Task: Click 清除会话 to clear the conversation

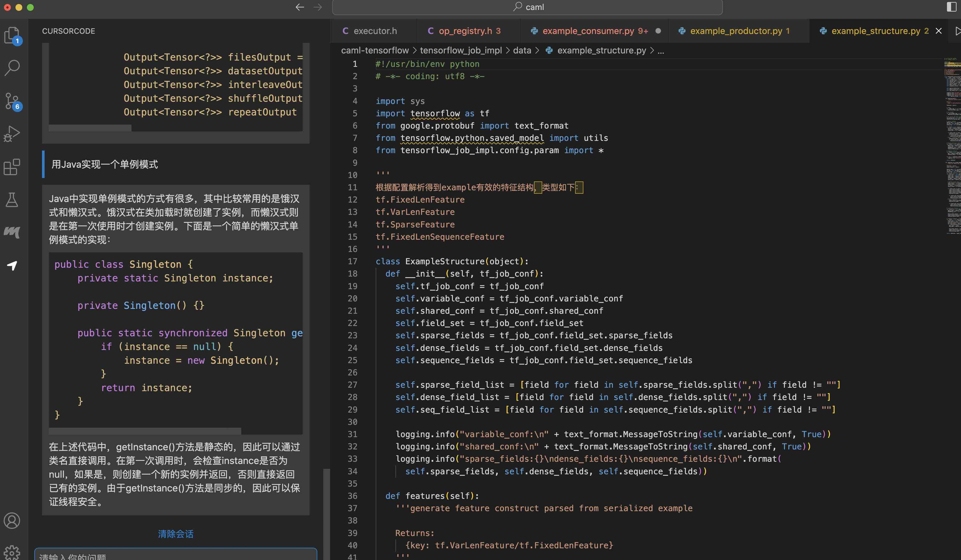Action: (176, 534)
